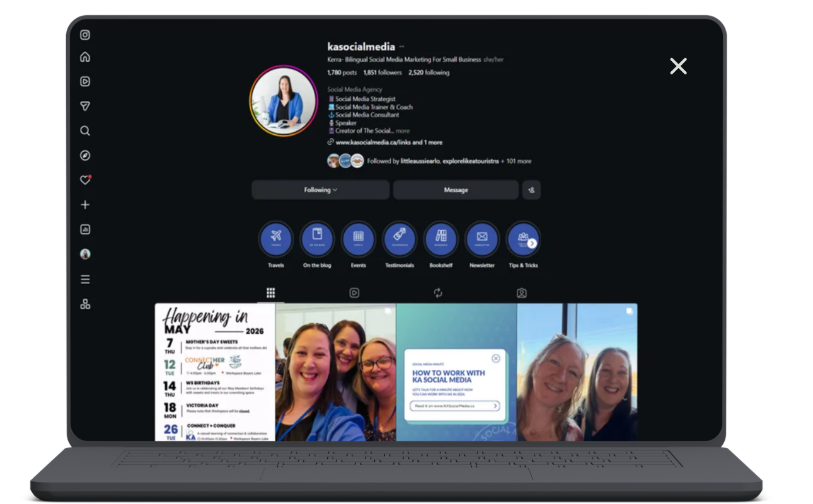Open the hamburger More menu in sidebar
813x504 pixels.
pos(85,279)
